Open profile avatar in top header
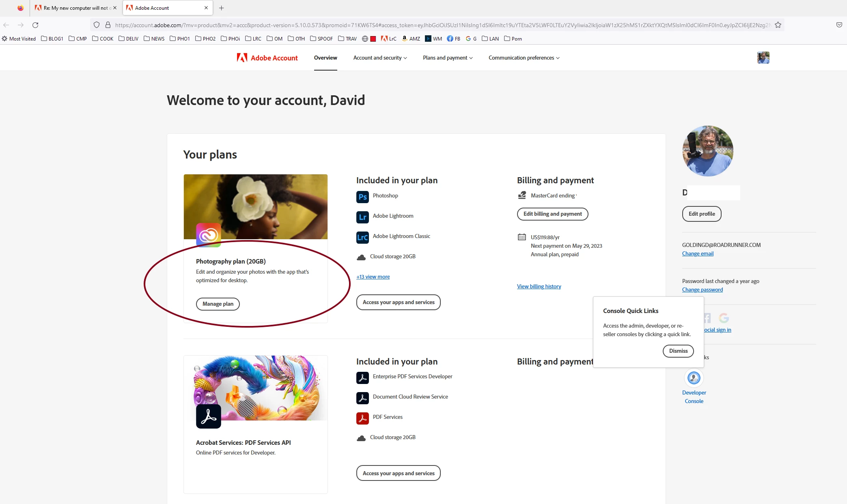Viewport: 847px width, 504px height. [x=763, y=58]
